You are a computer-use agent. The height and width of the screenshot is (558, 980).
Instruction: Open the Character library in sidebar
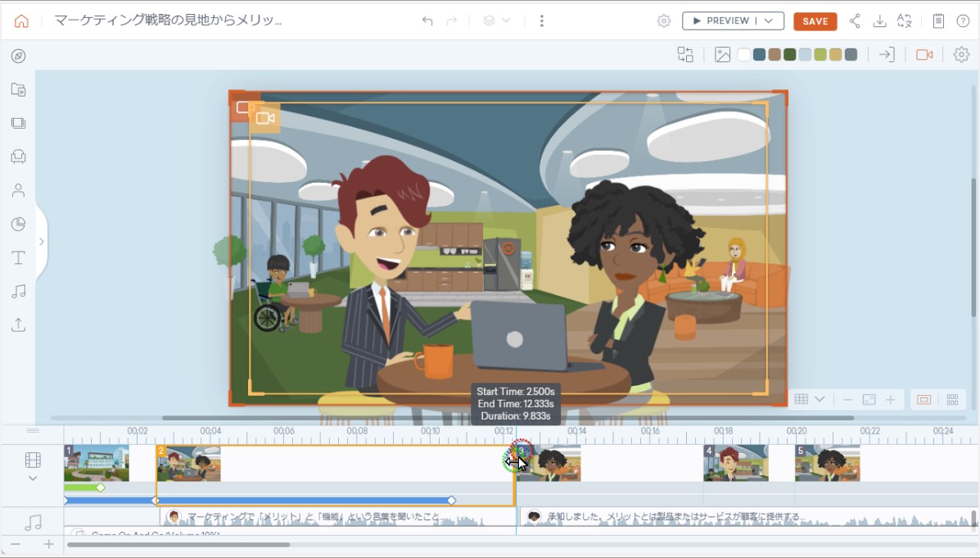coord(18,190)
